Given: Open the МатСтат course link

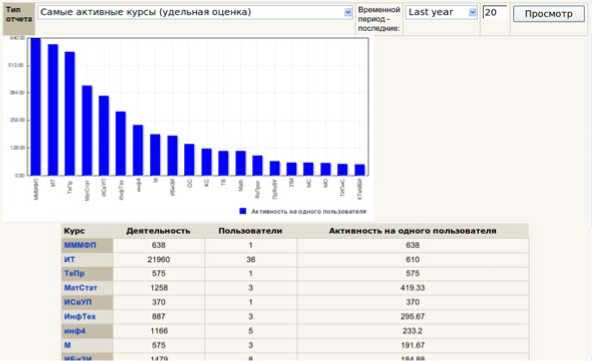Looking at the screenshot, I should pyautogui.click(x=80, y=288).
